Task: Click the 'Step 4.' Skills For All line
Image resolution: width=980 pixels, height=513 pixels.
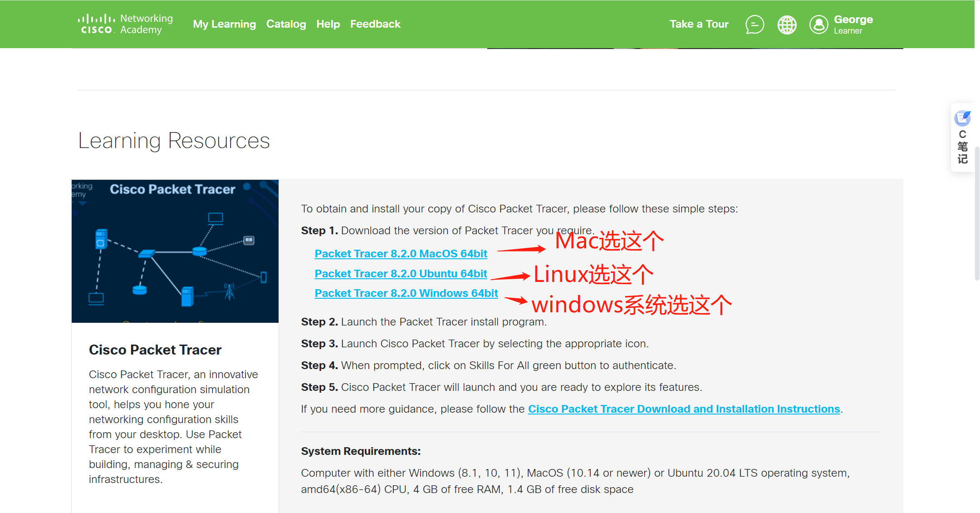Action: (x=489, y=365)
